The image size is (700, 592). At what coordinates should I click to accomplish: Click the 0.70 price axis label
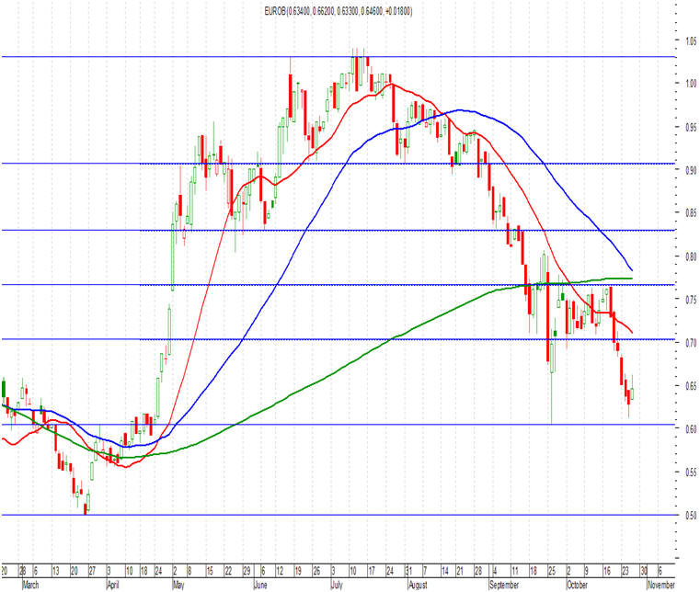(691, 343)
